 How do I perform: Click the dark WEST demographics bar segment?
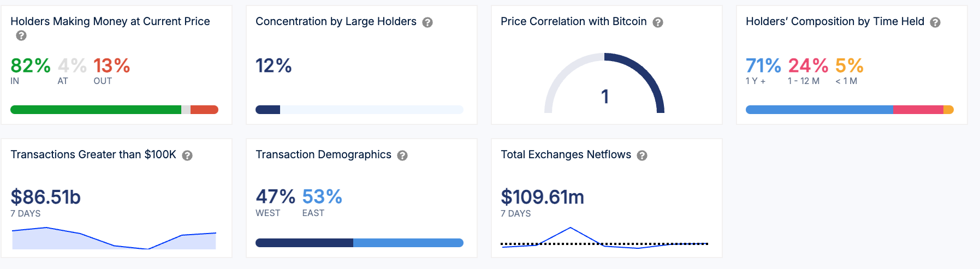(x=304, y=243)
